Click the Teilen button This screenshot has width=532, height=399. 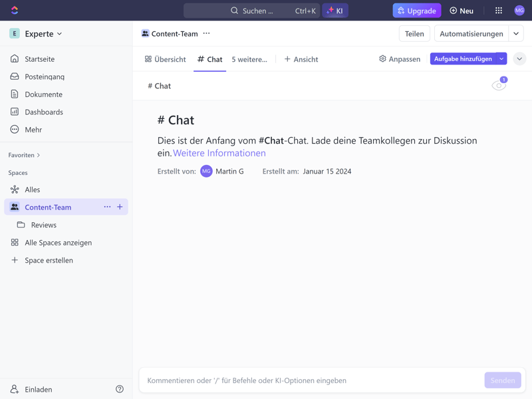tap(414, 34)
